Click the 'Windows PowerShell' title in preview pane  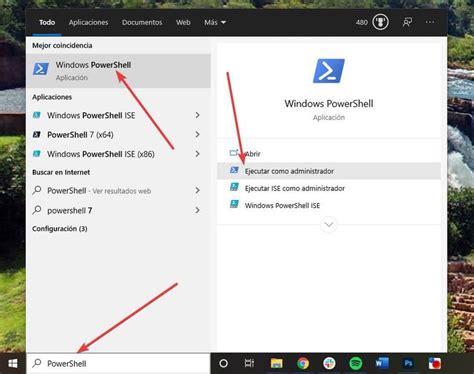pos(329,104)
